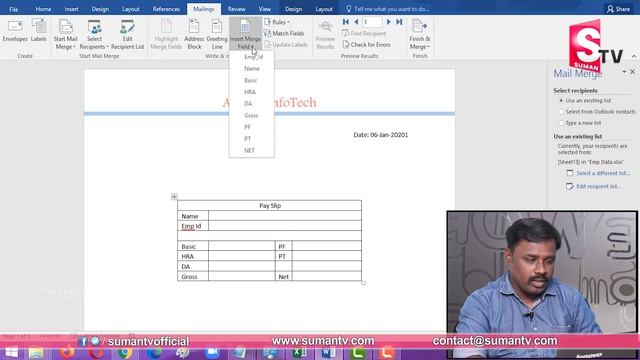Screen dimensions: 640x360
Task: Click Find Recipient
Action: [364, 33]
